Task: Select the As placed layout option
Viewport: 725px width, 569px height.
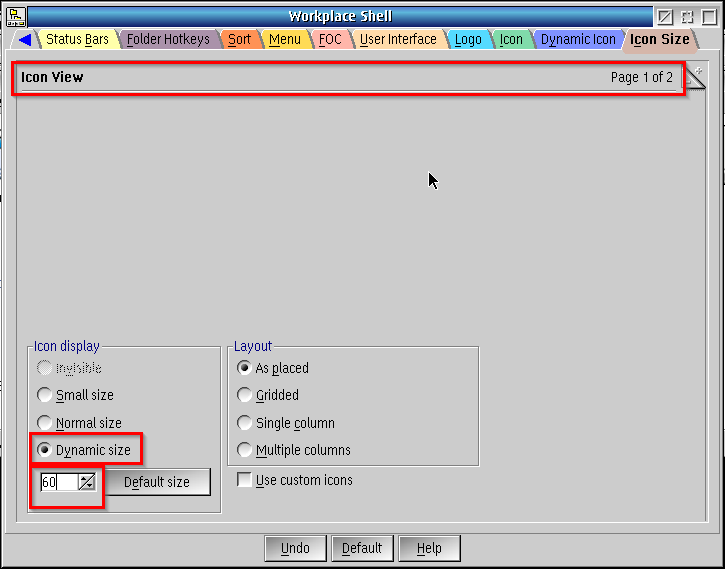Action: point(272,368)
